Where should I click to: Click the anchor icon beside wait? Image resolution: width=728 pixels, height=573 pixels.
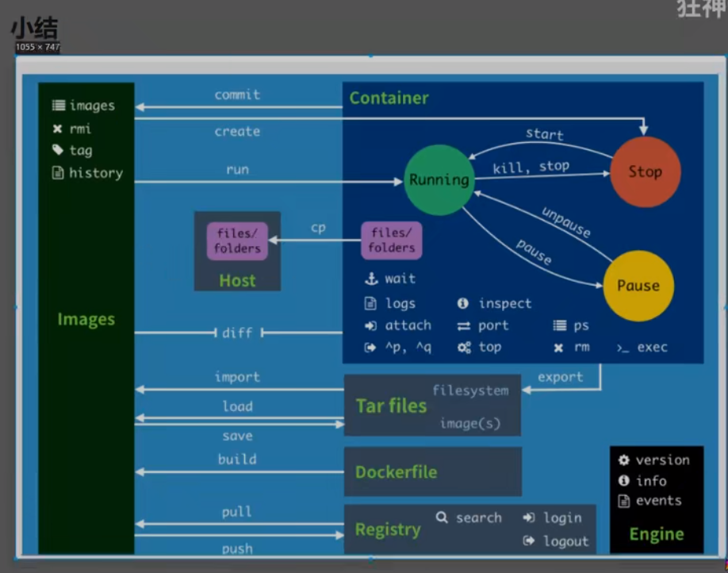click(x=371, y=279)
